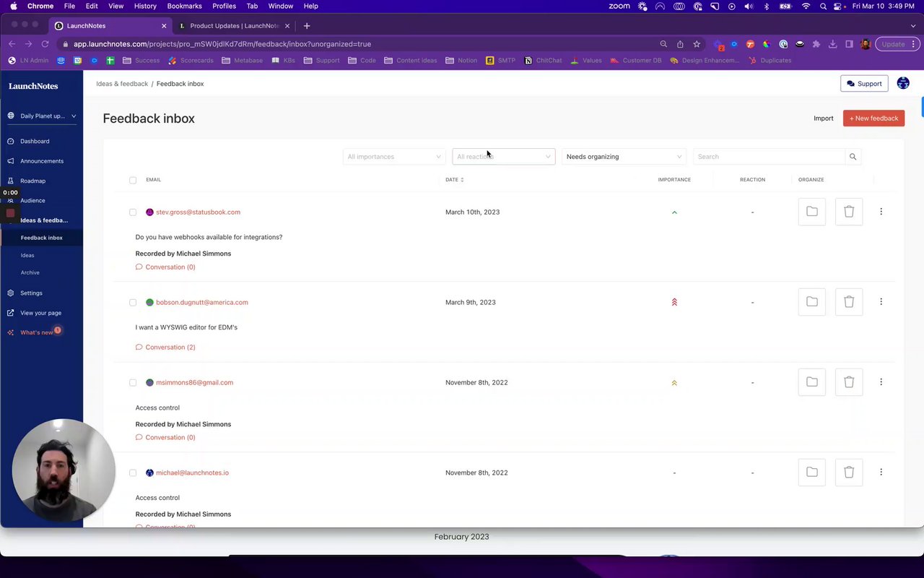
Task: Trash the bobson.dugnutt feedback entry
Action: pyautogui.click(x=849, y=302)
